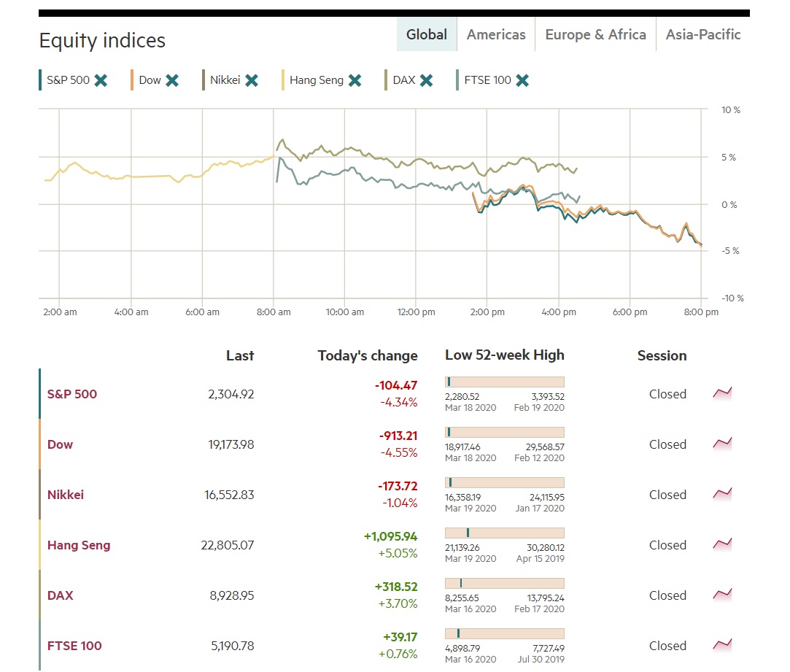Click the Dow 52-week range bar

coord(504,432)
